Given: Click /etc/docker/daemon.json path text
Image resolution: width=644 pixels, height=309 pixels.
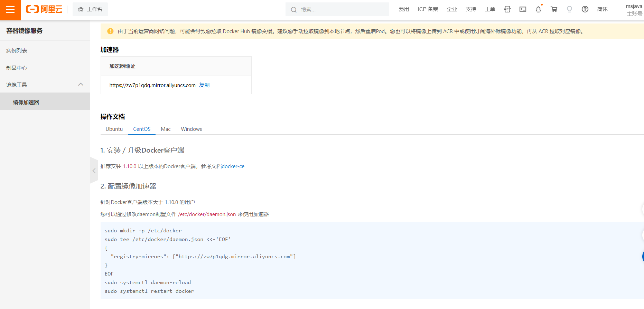Looking at the screenshot, I should (207, 214).
